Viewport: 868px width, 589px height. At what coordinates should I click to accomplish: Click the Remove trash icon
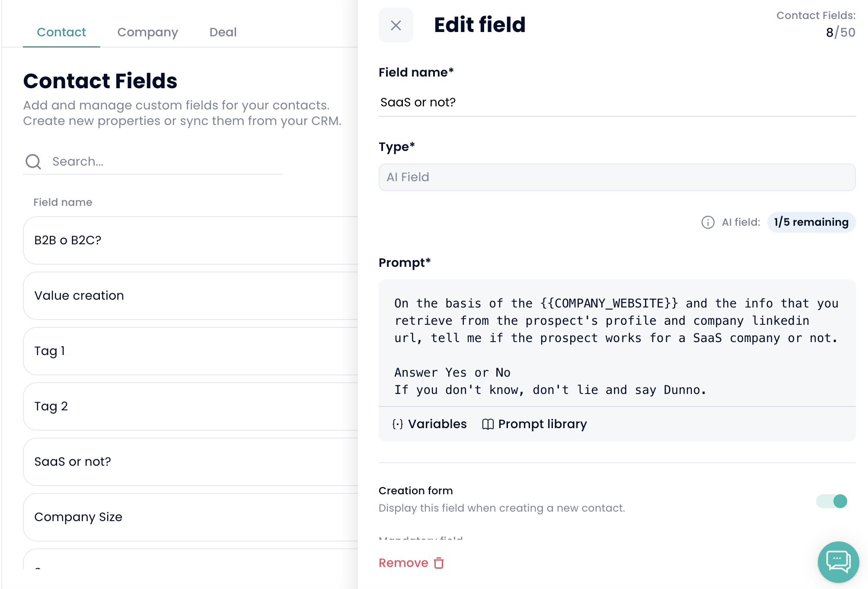439,563
